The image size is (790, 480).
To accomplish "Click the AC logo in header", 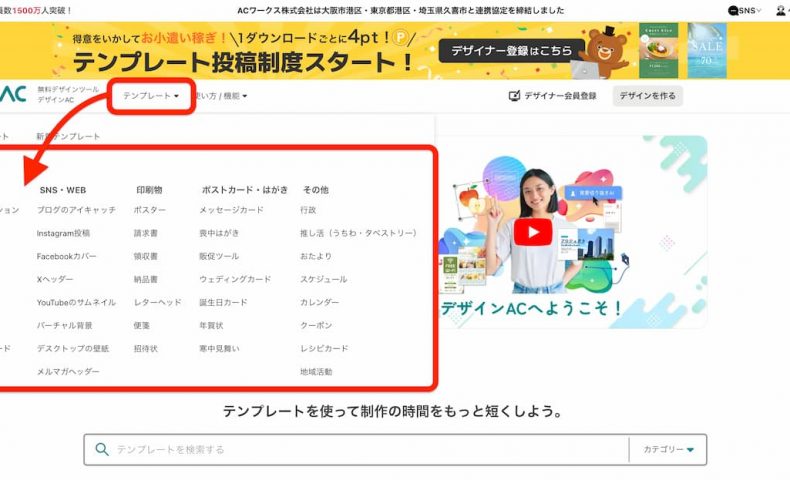I will pyautogui.click(x=14, y=95).
